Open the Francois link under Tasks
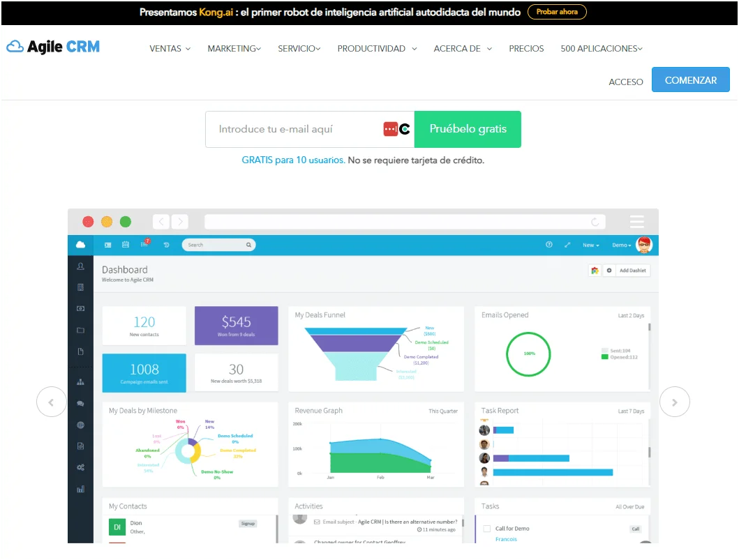The width and height of the screenshot is (739, 560). pyautogui.click(x=506, y=539)
